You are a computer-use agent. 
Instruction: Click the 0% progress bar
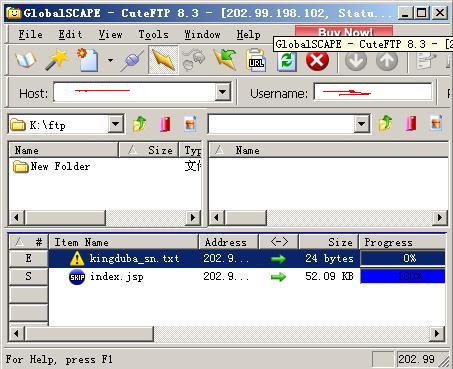tap(403, 259)
